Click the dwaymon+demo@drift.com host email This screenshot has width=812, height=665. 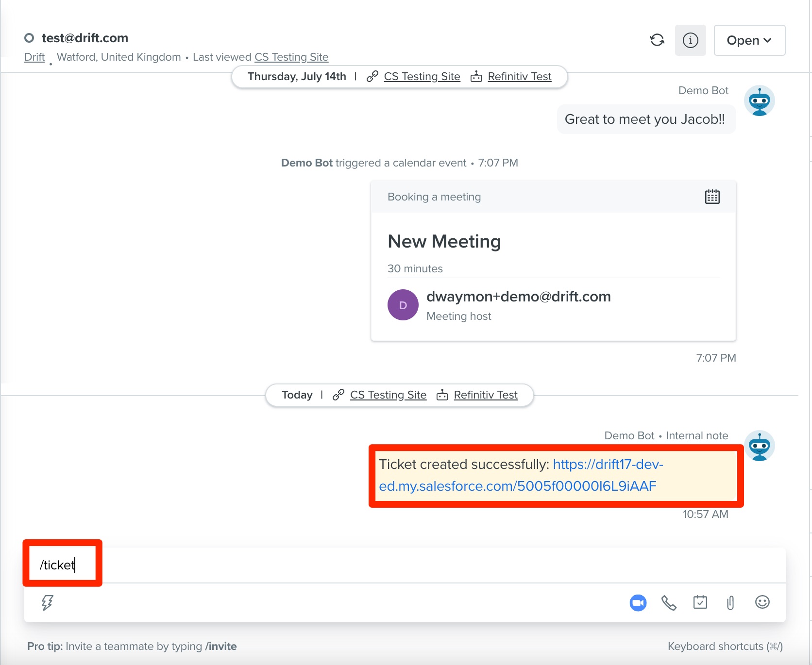(x=519, y=297)
